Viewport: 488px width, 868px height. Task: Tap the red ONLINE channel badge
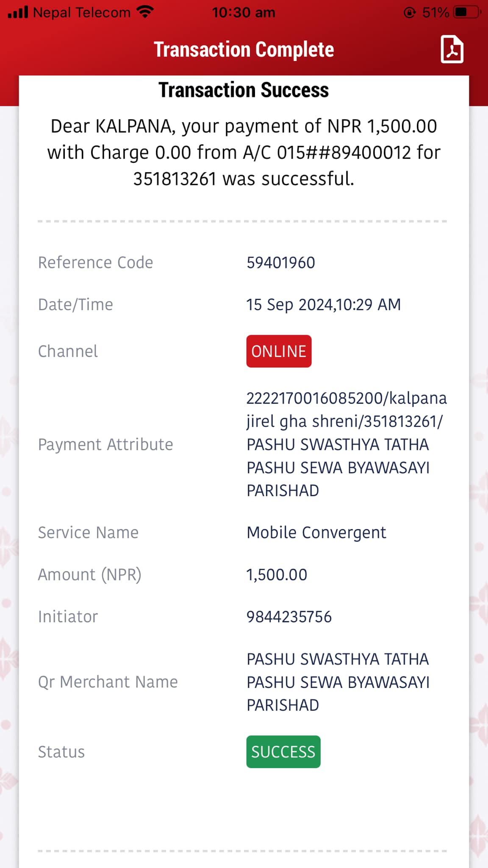click(x=279, y=351)
